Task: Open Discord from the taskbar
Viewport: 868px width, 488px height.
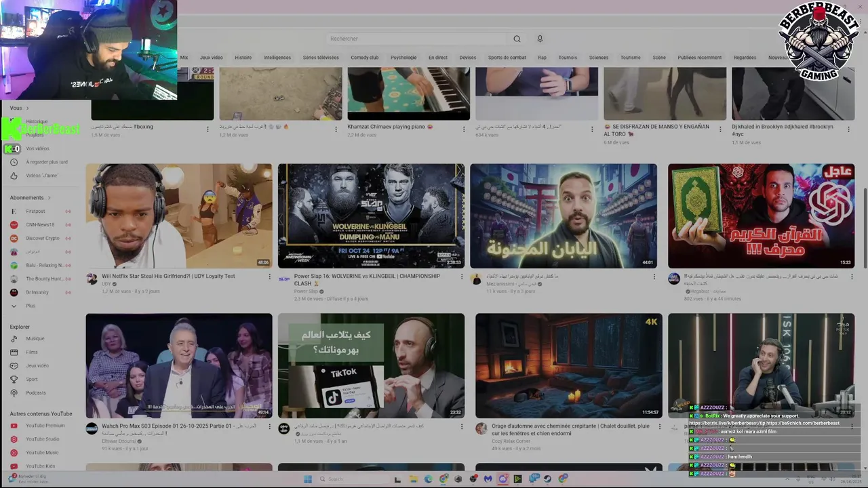Action: coord(502,479)
